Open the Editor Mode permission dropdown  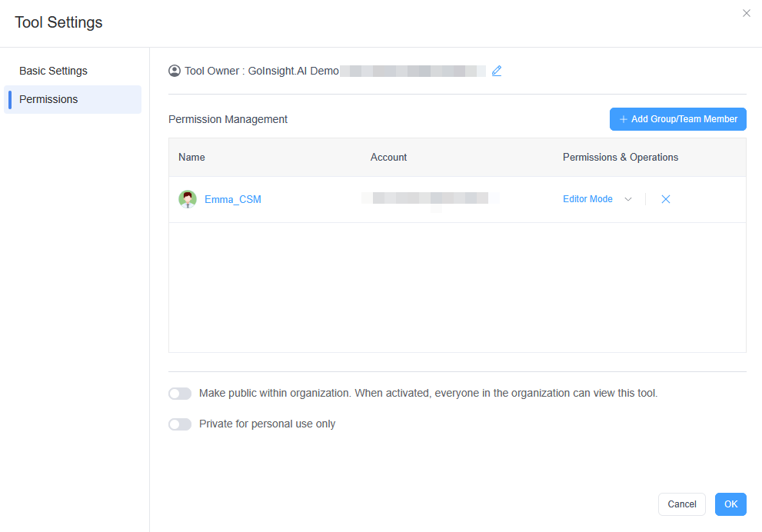(597, 199)
